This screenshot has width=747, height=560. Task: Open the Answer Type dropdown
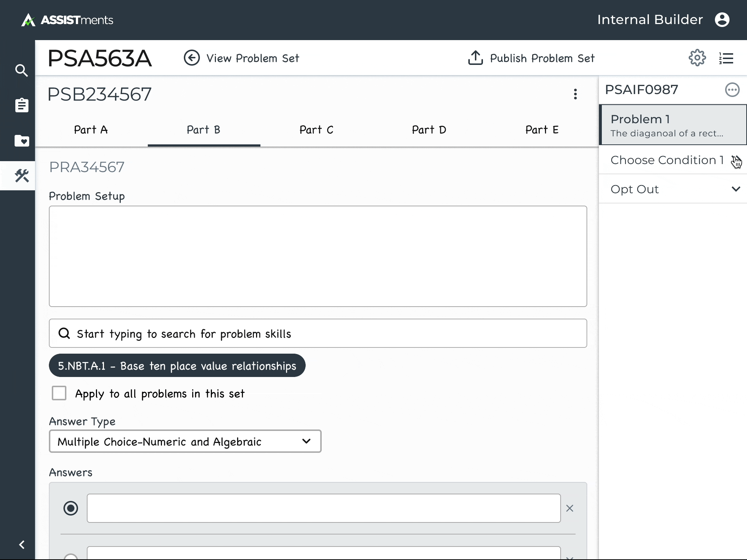coord(185,441)
